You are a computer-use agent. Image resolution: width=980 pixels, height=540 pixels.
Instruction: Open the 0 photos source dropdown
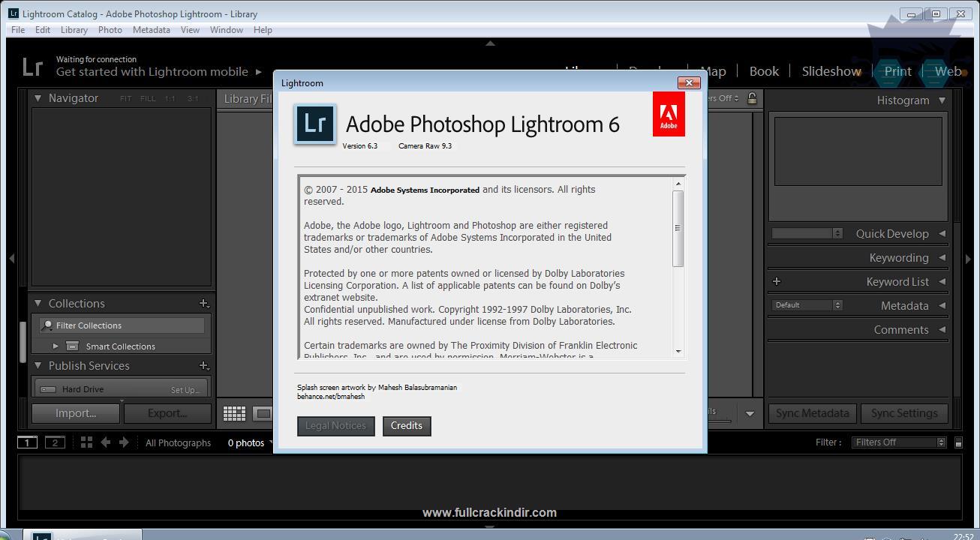(x=249, y=443)
